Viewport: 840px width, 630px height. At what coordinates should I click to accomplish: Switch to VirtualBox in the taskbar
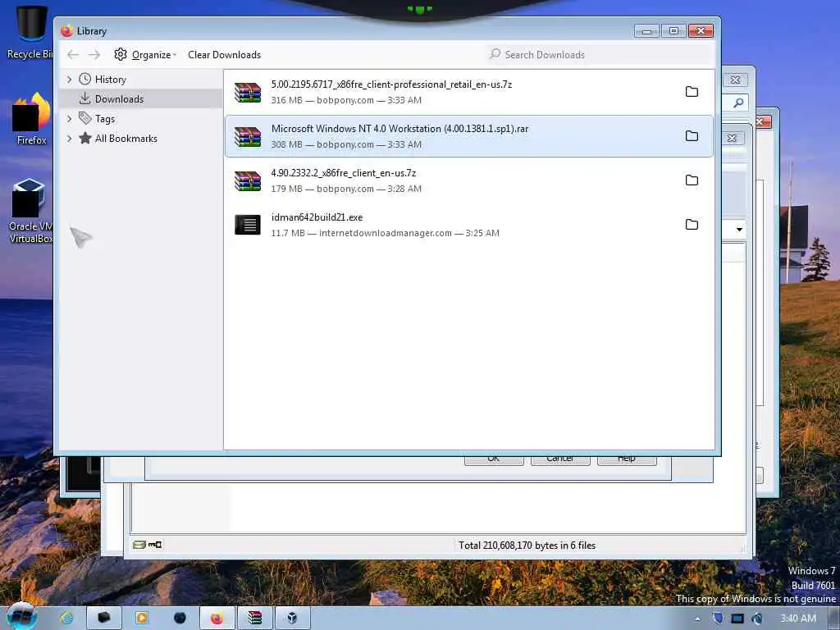click(292, 618)
